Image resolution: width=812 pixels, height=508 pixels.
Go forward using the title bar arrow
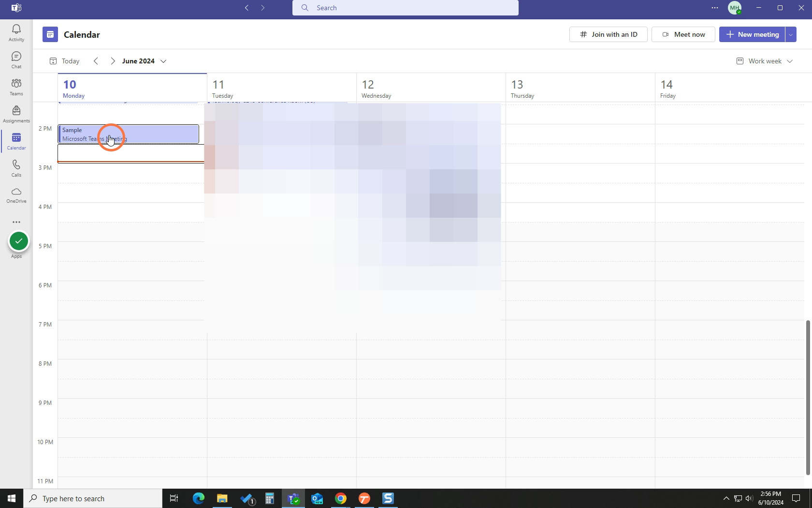coord(263,8)
